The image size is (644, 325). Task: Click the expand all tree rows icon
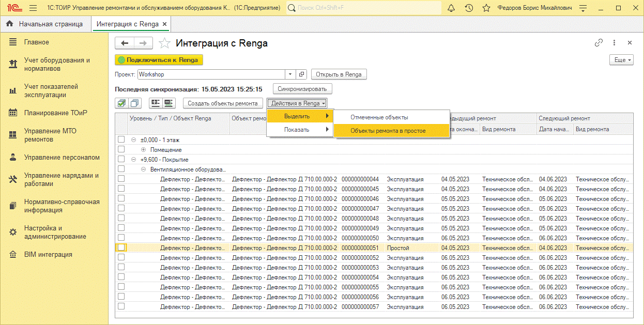tap(156, 103)
